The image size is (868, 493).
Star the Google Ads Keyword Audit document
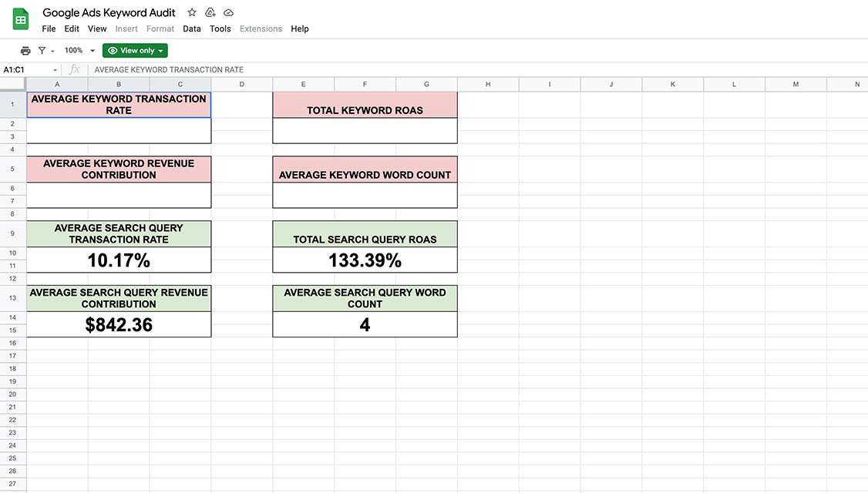(x=192, y=12)
